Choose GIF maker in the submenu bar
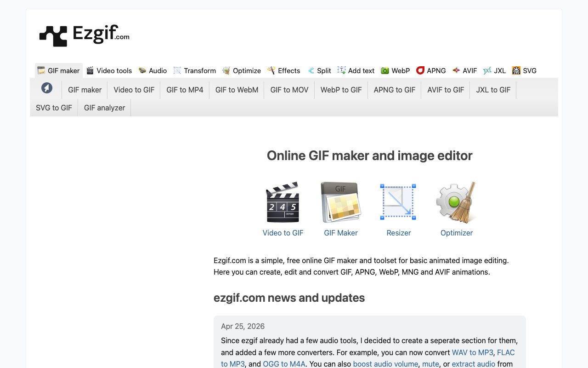The width and height of the screenshot is (588, 368). coord(85,90)
